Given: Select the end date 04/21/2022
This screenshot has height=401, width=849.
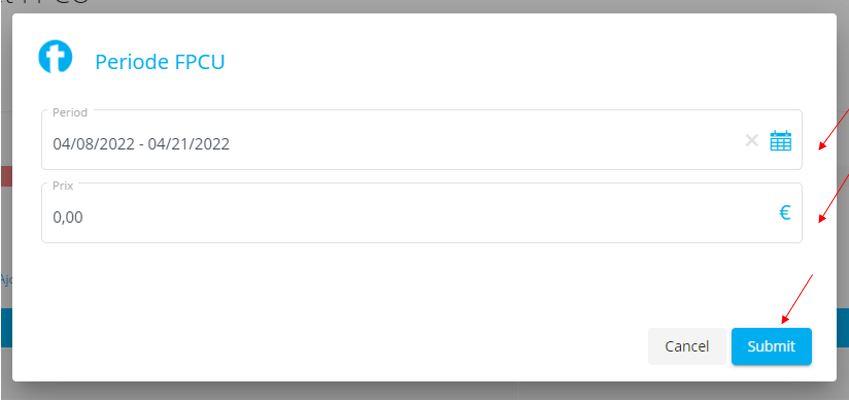Looking at the screenshot, I should (x=188, y=144).
